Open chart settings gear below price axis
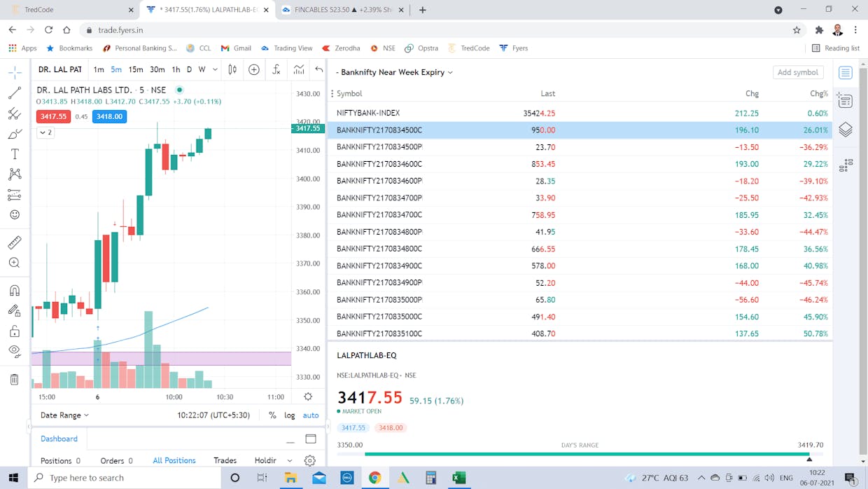 (308, 397)
